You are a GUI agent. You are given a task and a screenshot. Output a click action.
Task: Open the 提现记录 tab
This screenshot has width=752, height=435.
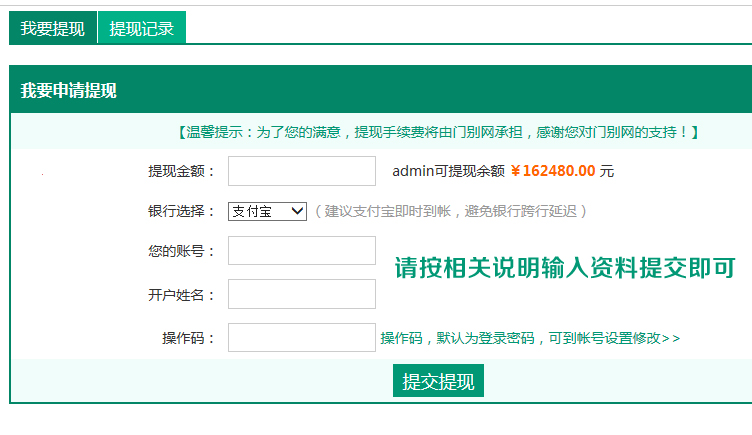142,29
